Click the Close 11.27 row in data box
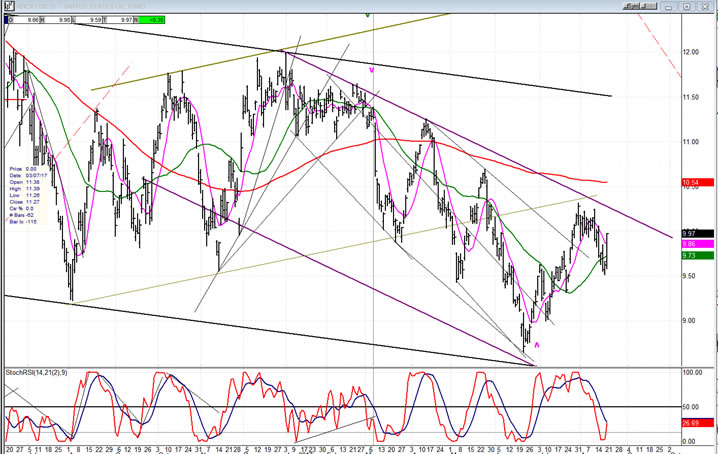This screenshot has height=454, width=718. click(x=23, y=202)
